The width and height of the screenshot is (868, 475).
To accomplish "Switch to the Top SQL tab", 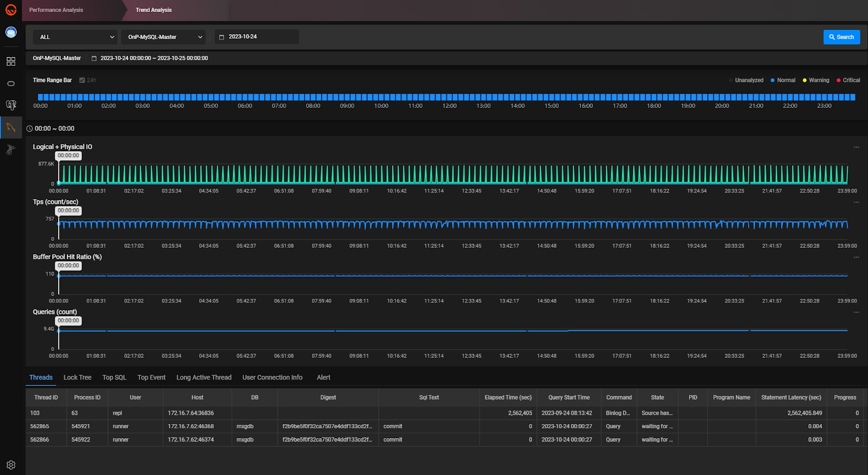I will point(114,377).
